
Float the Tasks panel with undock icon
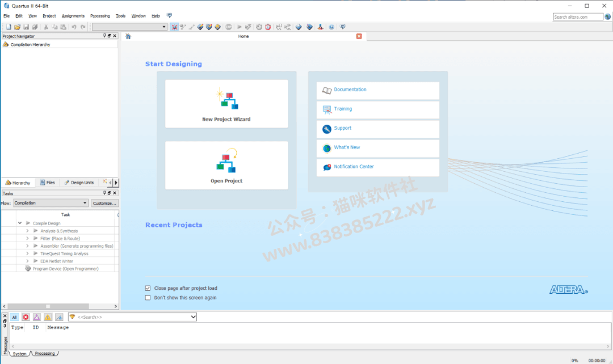[110, 193]
